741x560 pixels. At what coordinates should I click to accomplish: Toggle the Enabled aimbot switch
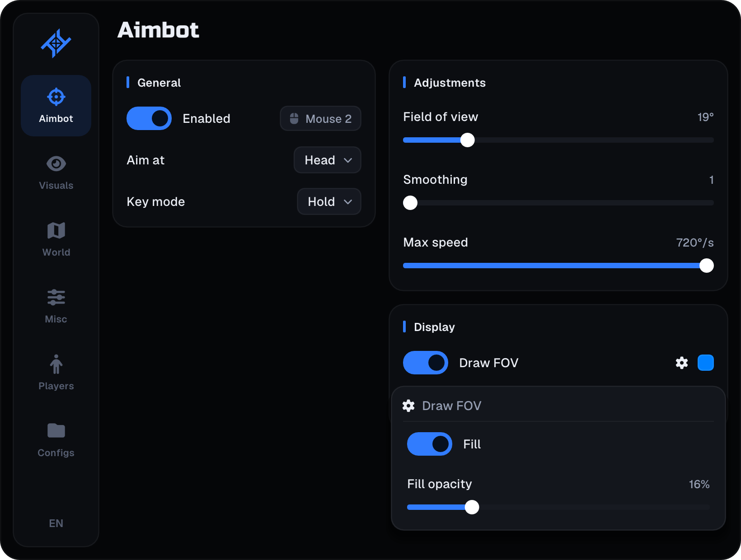tap(149, 118)
